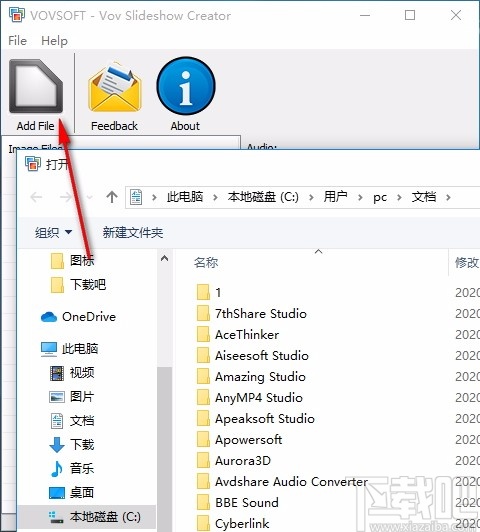Go up one folder level

(112, 197)
